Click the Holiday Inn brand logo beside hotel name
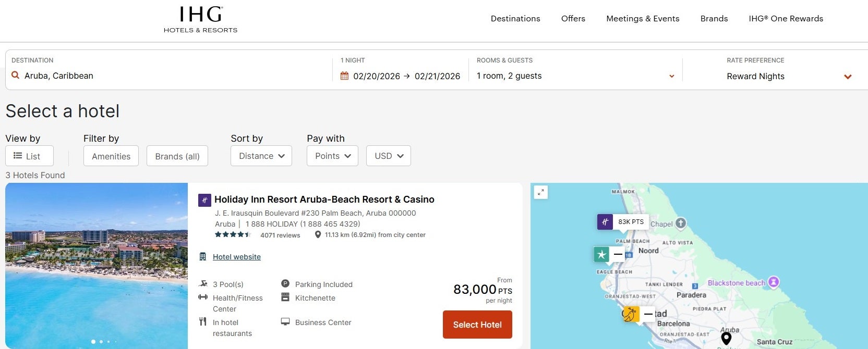The height and width of the screenshot is (349, 868). coord(204,200)
